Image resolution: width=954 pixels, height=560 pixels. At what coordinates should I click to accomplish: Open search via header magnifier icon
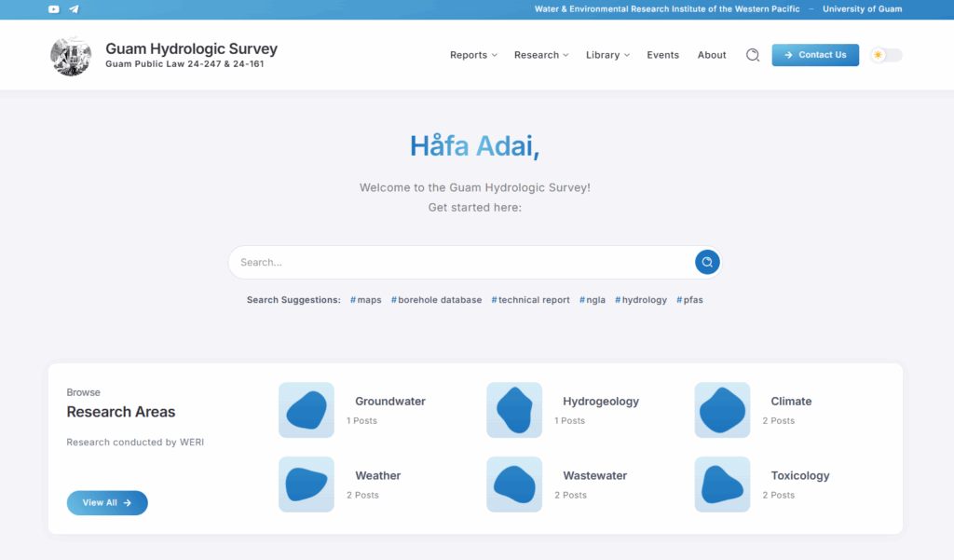pos(753,55)
